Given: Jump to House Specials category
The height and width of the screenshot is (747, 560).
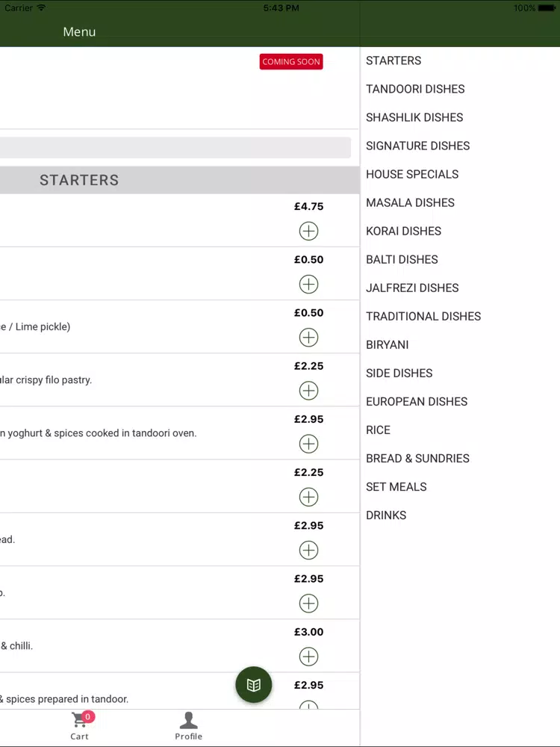Looking at the screenshot, I should pos(412,174).
